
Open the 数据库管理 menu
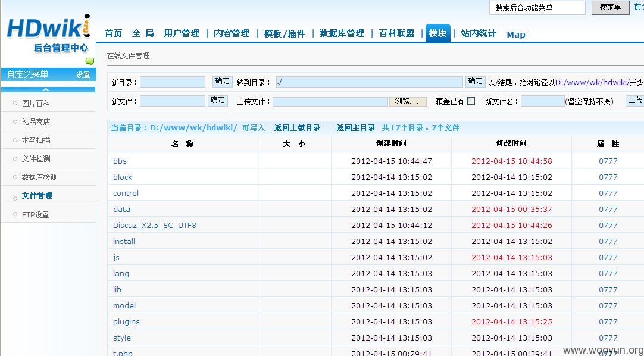[x=342, y=34]
